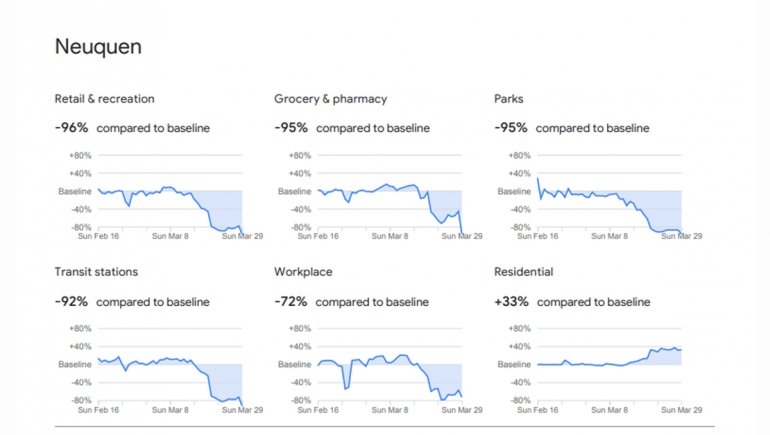770x435 pixels.
Task: Select the Retail & recreation title
Action: [104, 99]
